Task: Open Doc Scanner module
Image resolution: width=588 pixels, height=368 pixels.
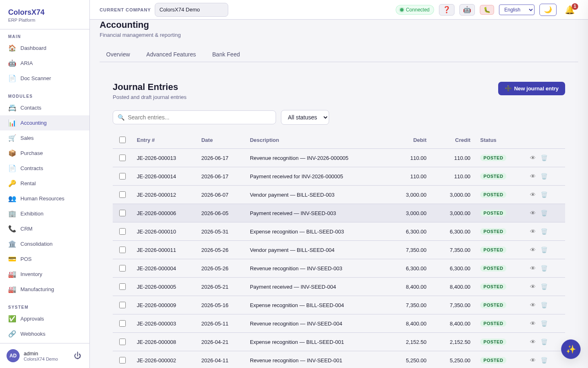Action: (x=45, y=78)
